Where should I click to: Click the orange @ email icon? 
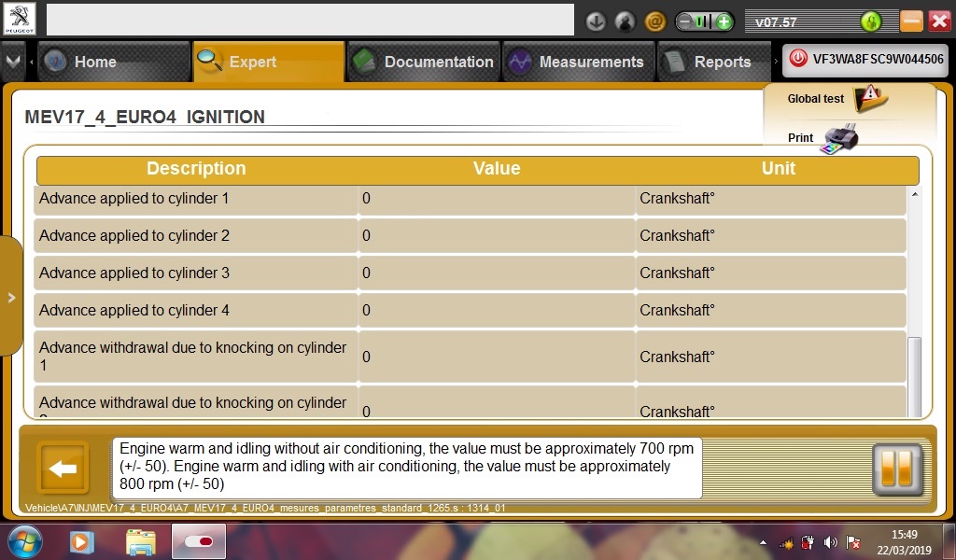(x=654, y=22)
